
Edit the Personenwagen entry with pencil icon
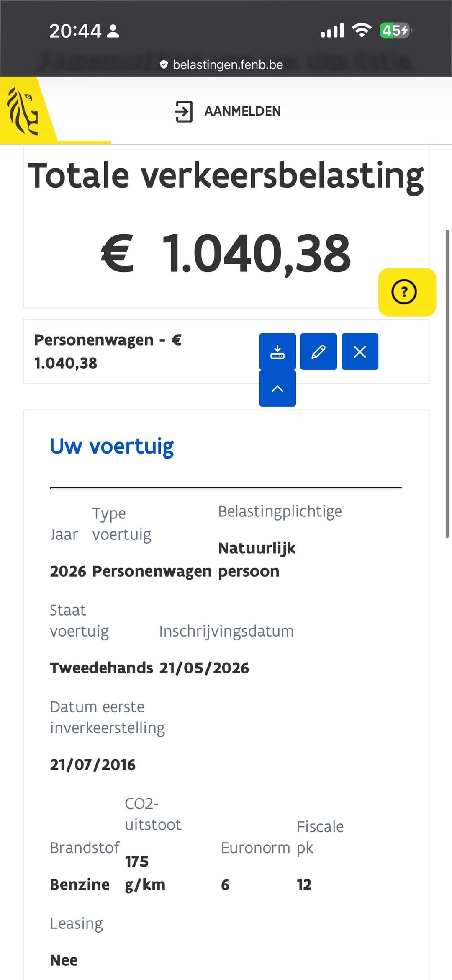(x=318, y=351)
